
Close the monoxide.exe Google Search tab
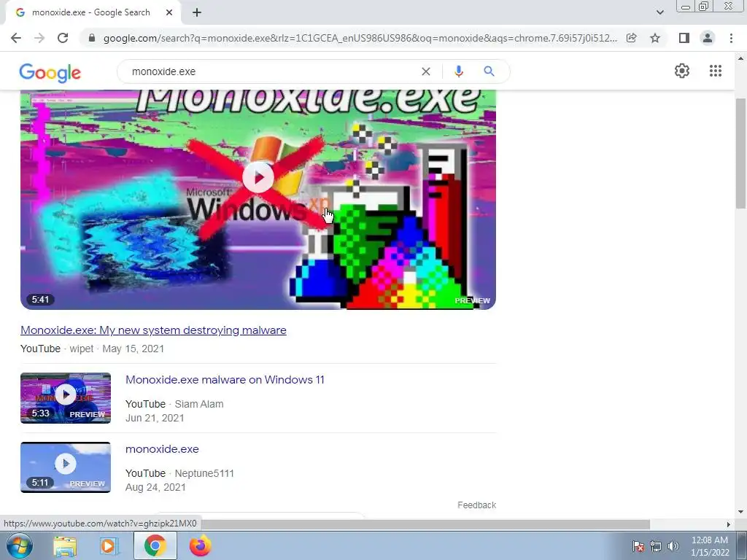(x=169, y=12)
